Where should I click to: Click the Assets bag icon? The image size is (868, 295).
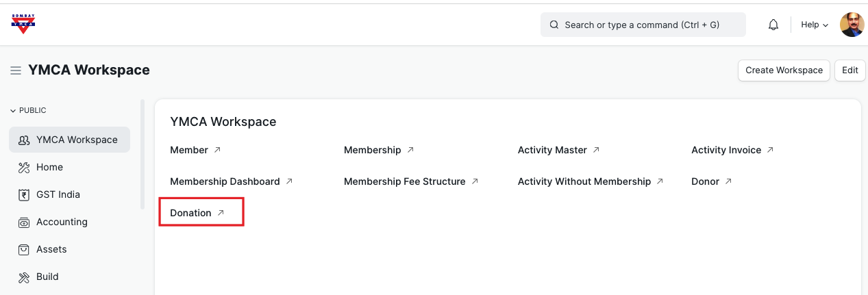[24, 249]
